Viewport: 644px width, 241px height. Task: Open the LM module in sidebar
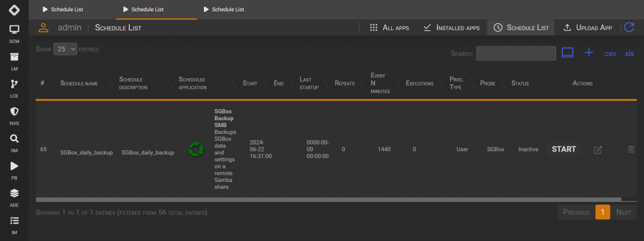pos(14,60)
